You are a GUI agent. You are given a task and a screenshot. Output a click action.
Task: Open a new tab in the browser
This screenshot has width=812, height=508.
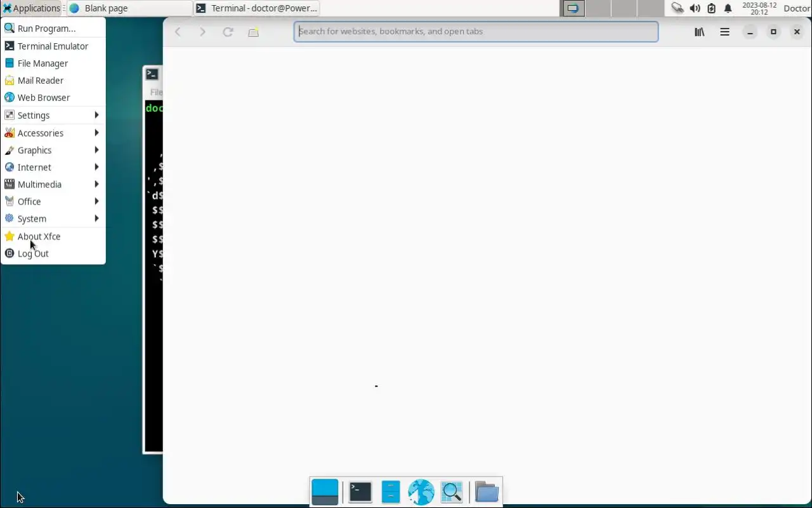click(253, 32)
